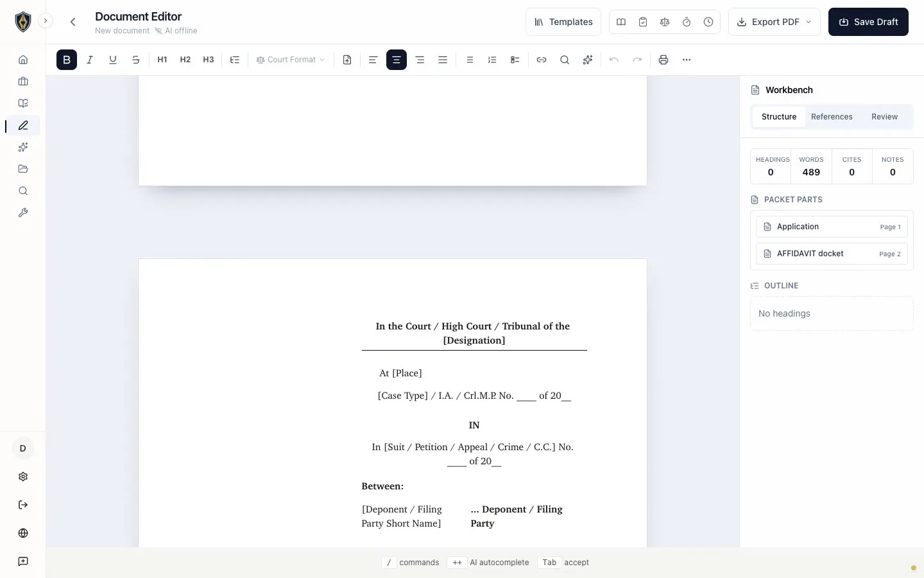Screen dimensions: 924x578
Task: Click the outline list icon after H3
Action: (235, 60)
